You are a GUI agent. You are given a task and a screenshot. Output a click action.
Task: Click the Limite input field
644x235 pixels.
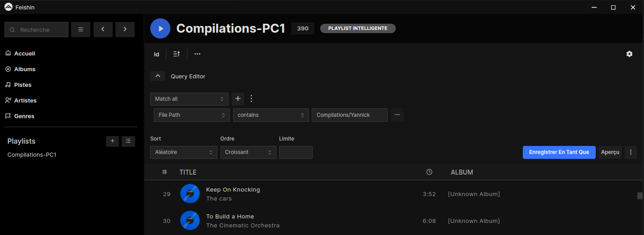[x=296, y=152]
